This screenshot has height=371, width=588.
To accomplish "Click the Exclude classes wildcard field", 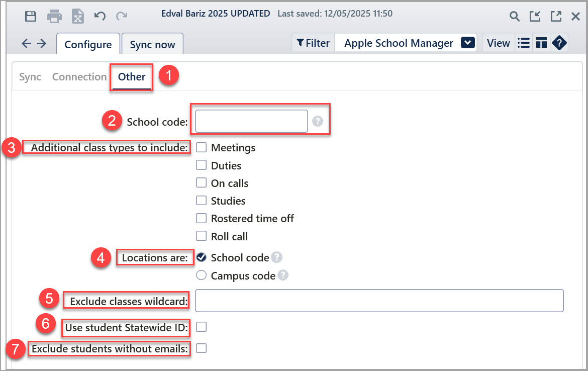I will click(379, 301).
